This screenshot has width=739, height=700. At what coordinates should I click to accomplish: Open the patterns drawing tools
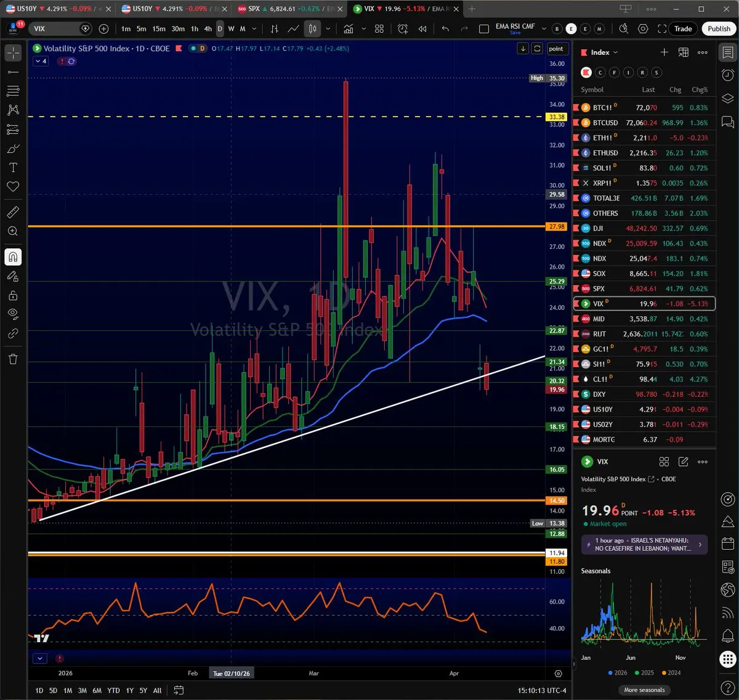13,110
